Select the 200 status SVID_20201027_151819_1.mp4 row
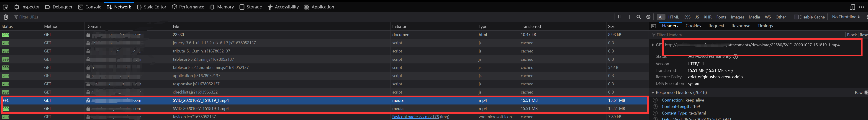The height and width of the screenshot is (120, 868). pyautogui.click(x=324, y=109)
